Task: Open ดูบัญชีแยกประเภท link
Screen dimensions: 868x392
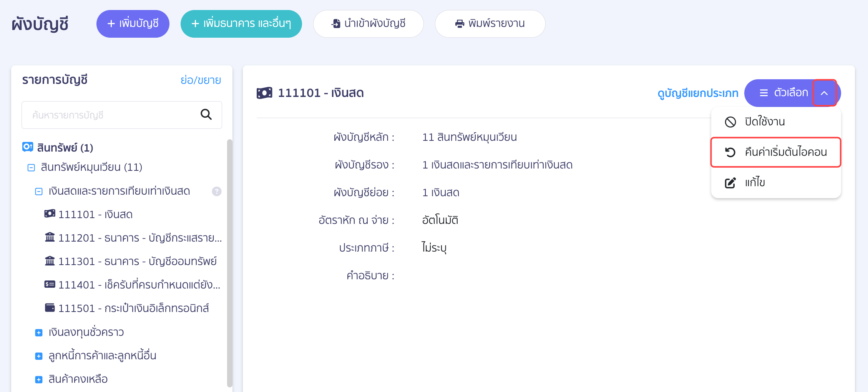Action: point(698,93)
